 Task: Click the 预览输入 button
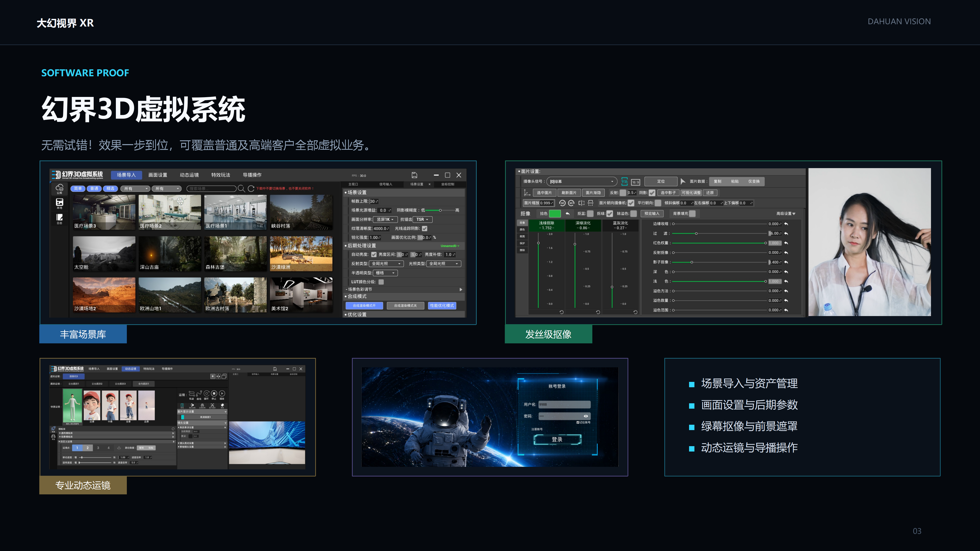[x=652, y=214]
